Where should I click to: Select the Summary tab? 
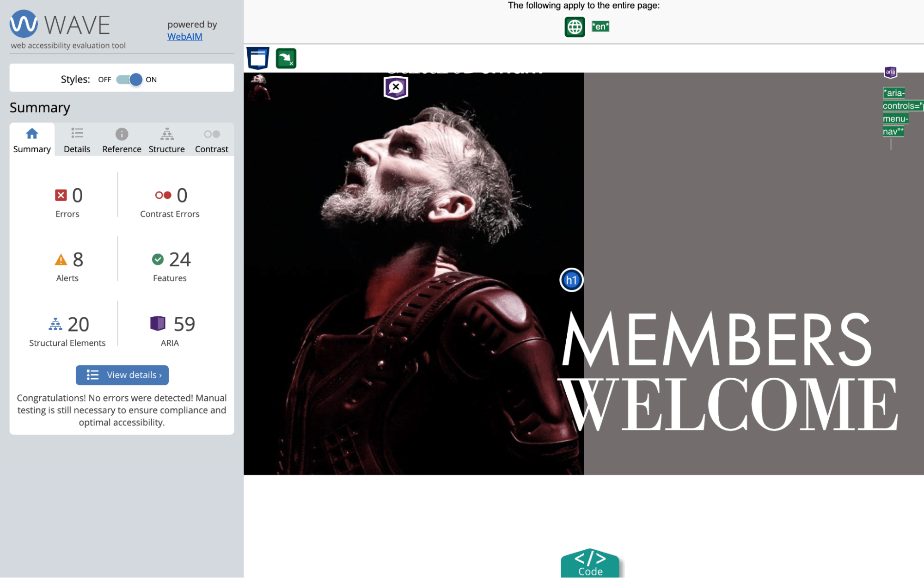pos(31,140)
